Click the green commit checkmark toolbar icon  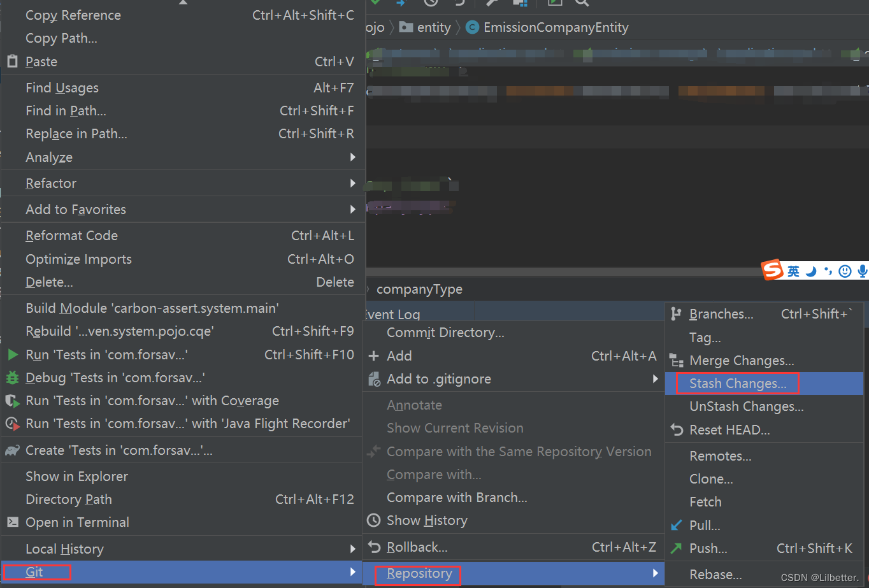[375, 5]
